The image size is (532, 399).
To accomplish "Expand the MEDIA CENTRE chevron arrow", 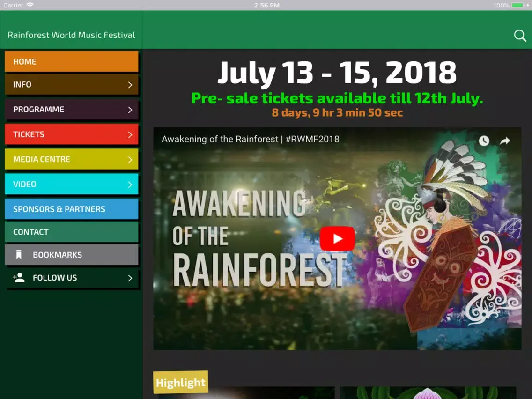I will 130,160.
